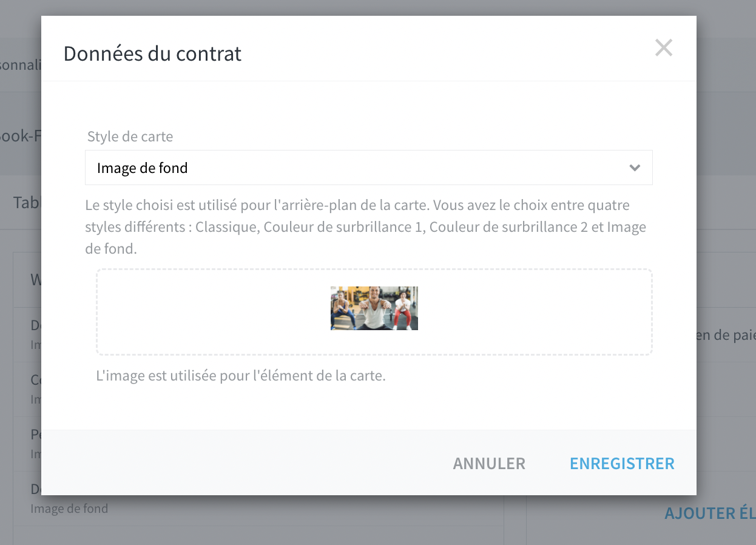Open the partially hidden 'Tabl…' tab
Screen dimensions: 756x545
27,202
